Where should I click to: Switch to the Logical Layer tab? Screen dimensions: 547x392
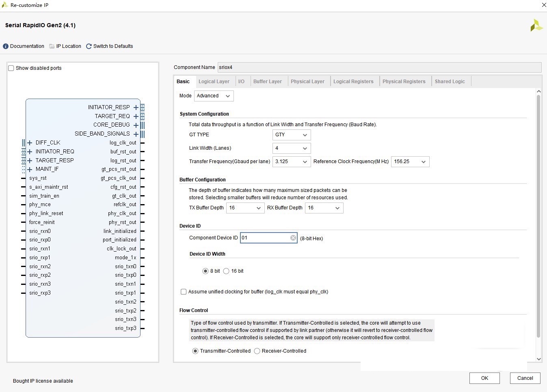pyautogui.click(x=214, y=82)
